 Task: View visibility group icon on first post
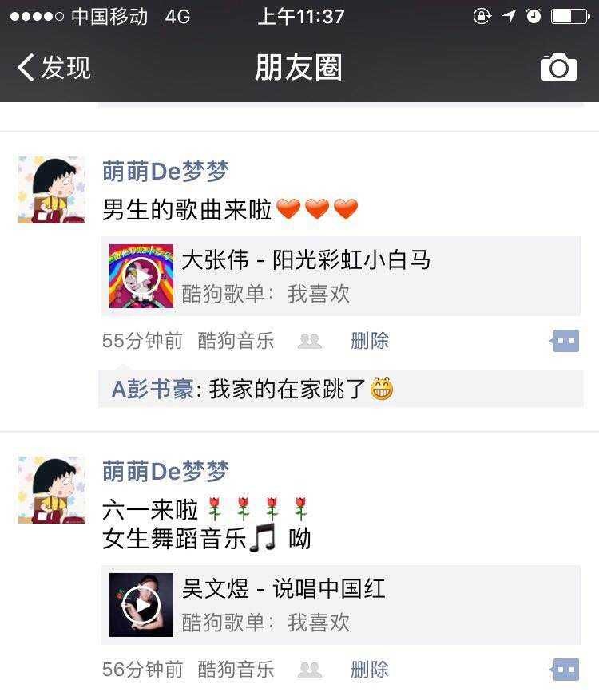[x=310, y=341]
